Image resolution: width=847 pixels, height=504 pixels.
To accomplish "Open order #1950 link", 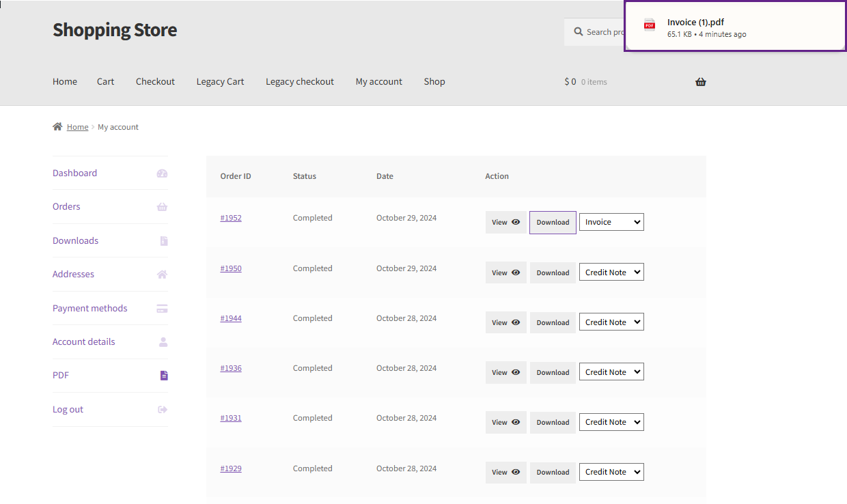I will click(231, 268).
